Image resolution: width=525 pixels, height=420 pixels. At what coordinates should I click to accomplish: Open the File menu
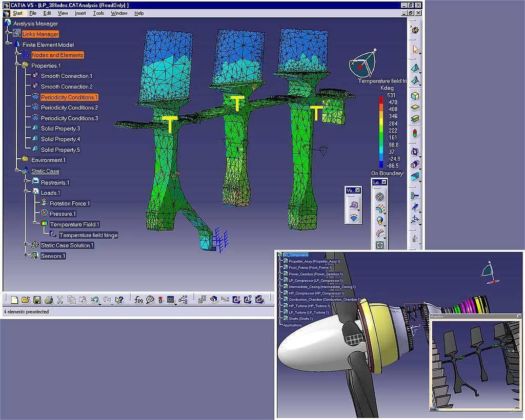click(x=33, y=13)
